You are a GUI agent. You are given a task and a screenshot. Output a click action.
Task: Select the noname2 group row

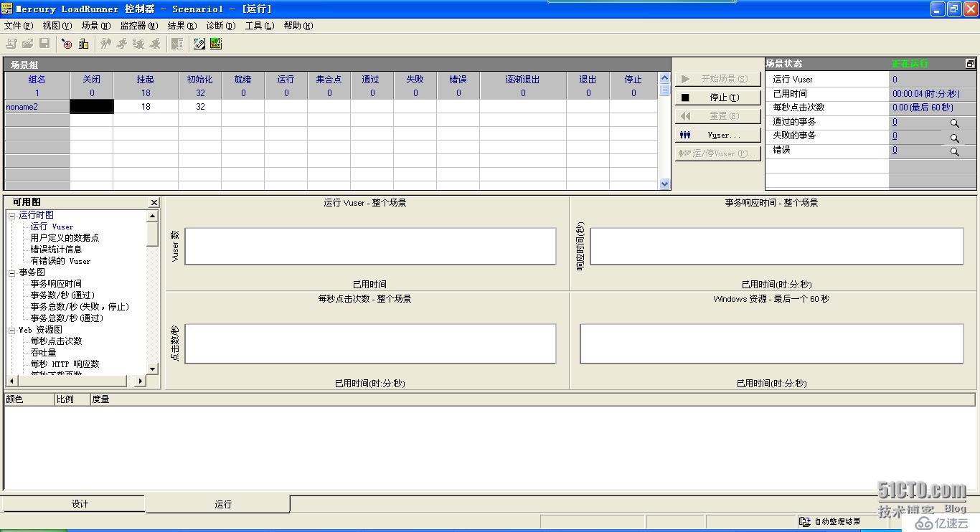(331, 107)
